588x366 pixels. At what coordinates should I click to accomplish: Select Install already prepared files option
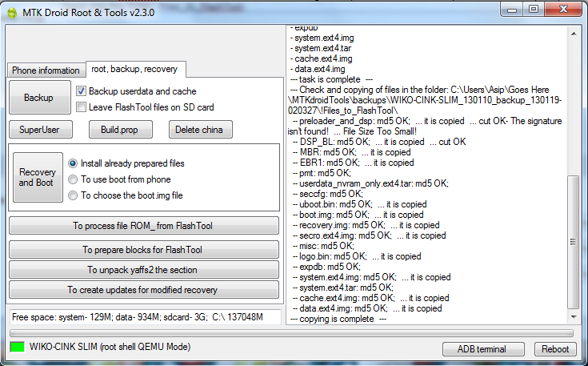tap(73, 163)
